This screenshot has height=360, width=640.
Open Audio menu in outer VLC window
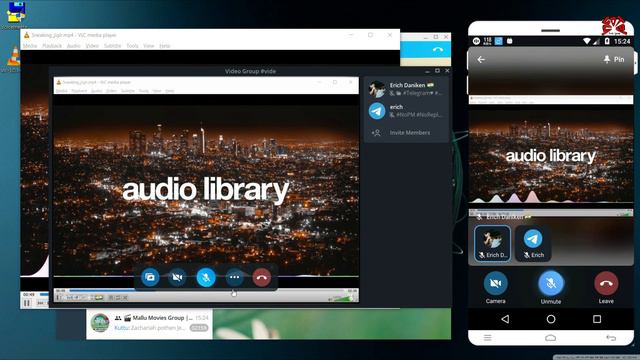coord(73,46)
